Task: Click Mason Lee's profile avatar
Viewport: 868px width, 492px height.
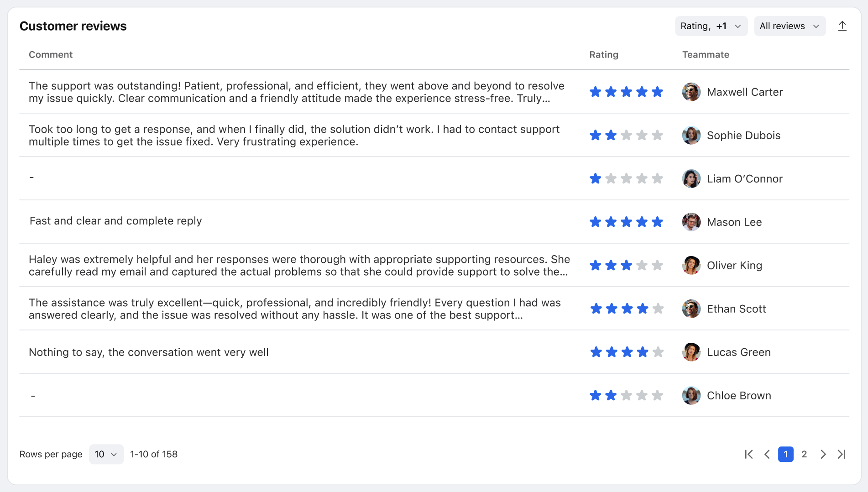Action: [x=691, y=222]
